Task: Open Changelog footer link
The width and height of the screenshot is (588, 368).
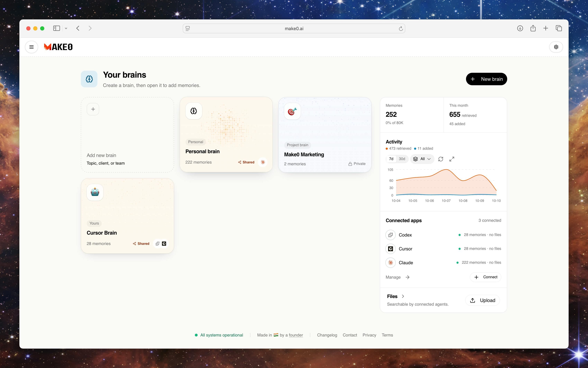Action: pyautogui.click(x=327, y=335)
